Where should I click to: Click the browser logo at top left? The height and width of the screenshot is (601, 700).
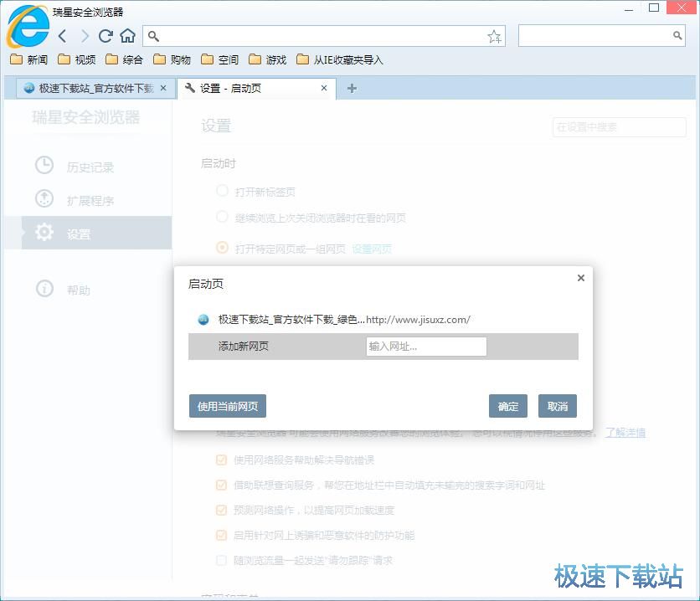(x=28, y=26)
